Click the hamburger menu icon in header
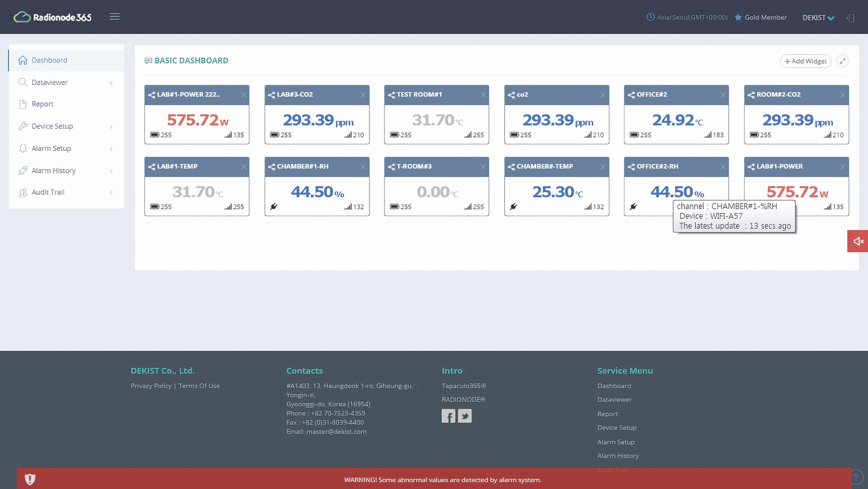 point(115,17)
